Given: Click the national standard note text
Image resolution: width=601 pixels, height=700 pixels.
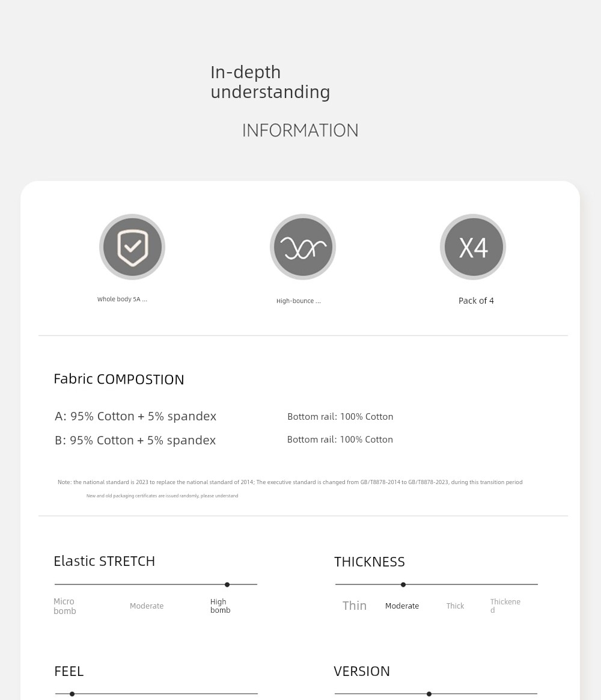Looking at the screenshot, I should 290,482.
